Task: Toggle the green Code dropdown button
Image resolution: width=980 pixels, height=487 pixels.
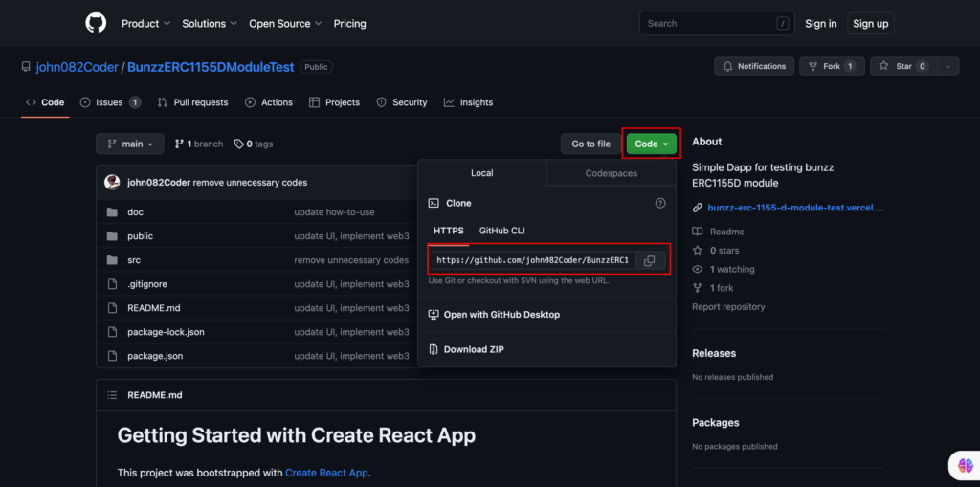Action: click(x=651, y=144)
